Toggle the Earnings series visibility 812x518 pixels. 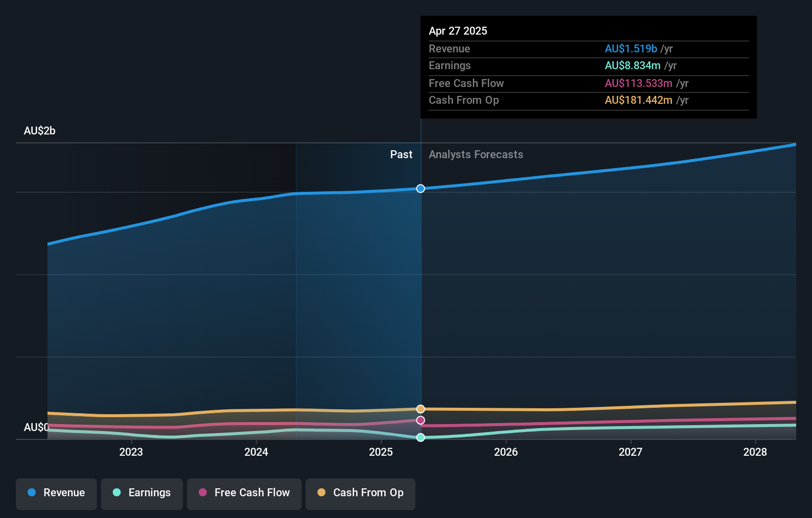tap(141, 493)
